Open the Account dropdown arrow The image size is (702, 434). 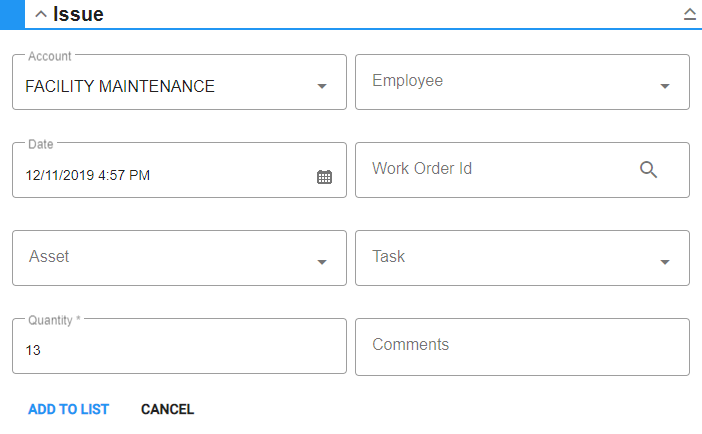322,87
